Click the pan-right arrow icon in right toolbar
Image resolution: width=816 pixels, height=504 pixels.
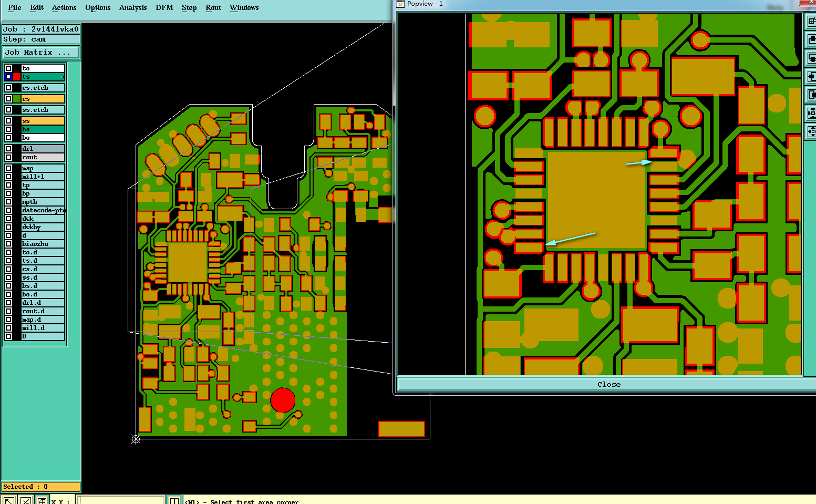pyautogui.click(x=811, y=95)
